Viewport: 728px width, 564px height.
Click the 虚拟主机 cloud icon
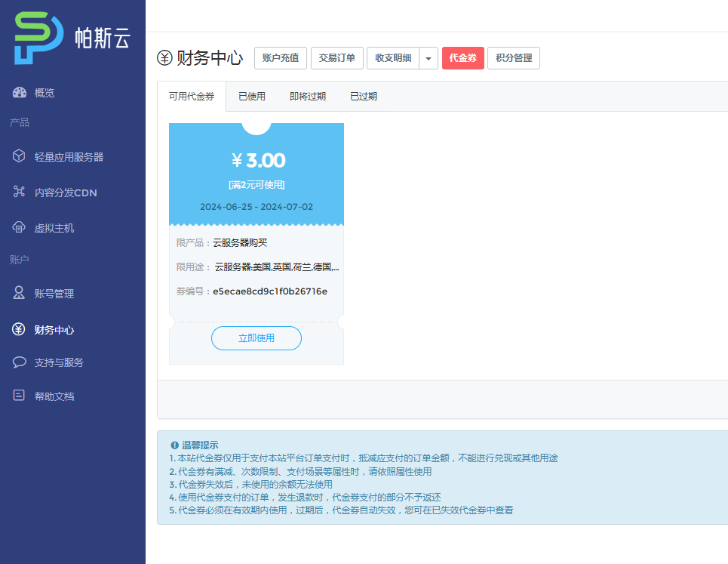(20, 227)
